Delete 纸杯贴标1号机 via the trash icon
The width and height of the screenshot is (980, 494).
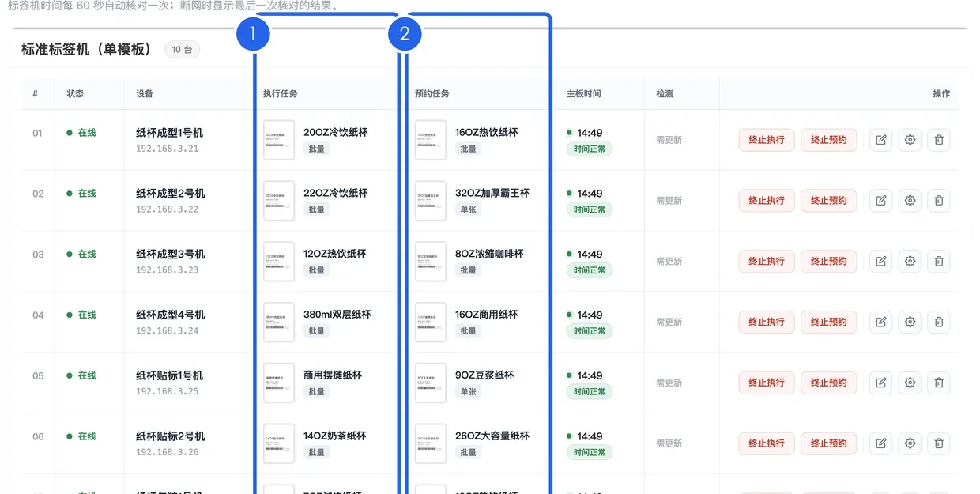(x=939, y=383)
